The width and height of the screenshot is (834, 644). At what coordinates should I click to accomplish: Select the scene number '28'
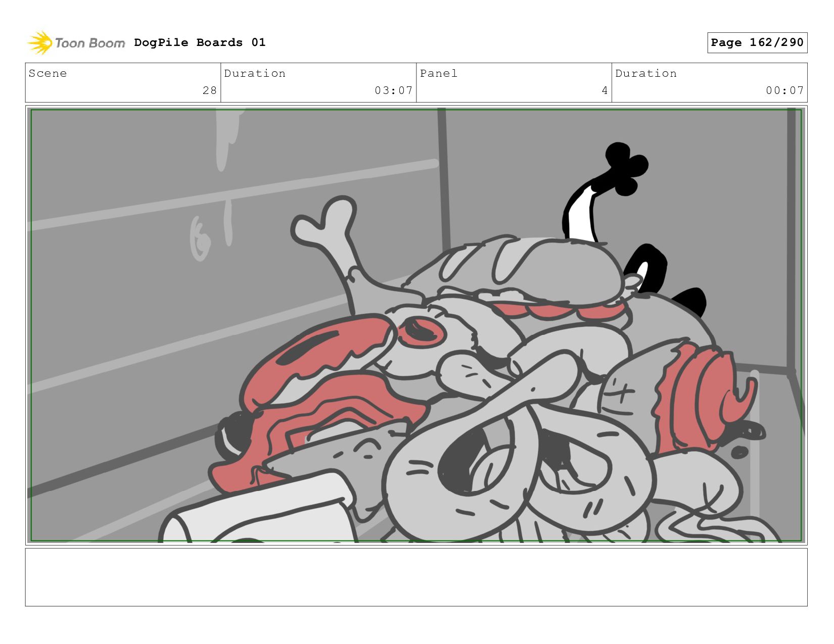coord(210,90)
